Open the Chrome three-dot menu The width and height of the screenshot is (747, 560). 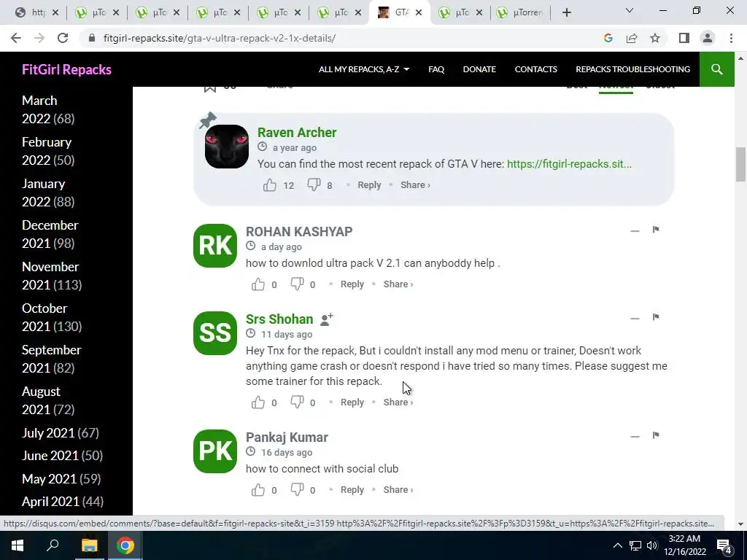pyautogui.click(x=731, y=38)
